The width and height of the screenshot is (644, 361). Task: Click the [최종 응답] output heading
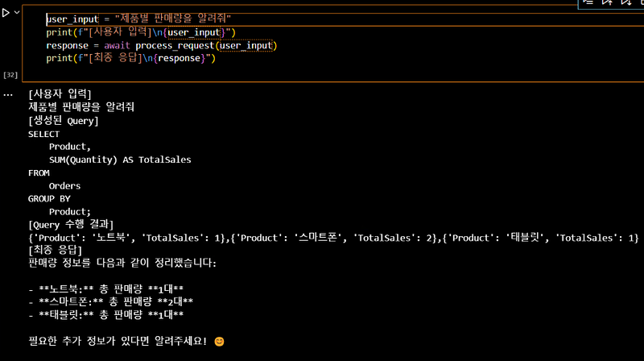55,250
